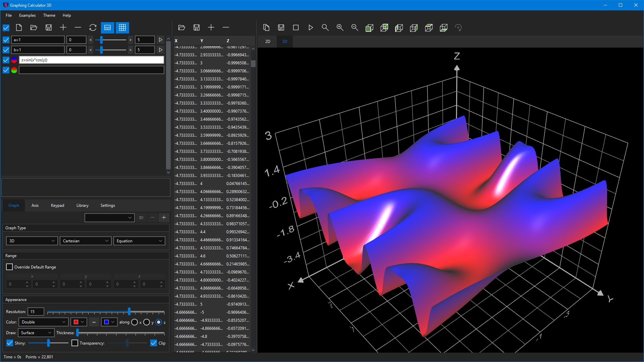
Task: Click the red color swatch dropdown
Action: 79,322
